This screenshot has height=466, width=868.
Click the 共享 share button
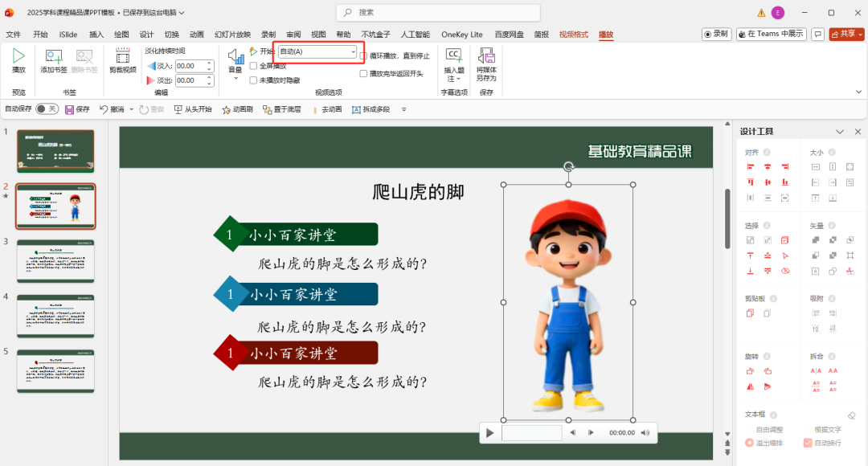pyautogui.click(x=845, y=34)
